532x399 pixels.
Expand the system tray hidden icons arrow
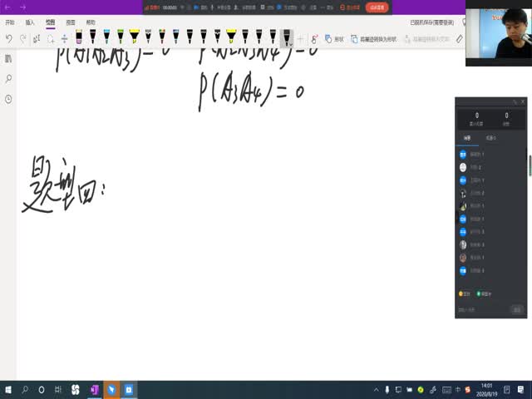pos(376,390)
